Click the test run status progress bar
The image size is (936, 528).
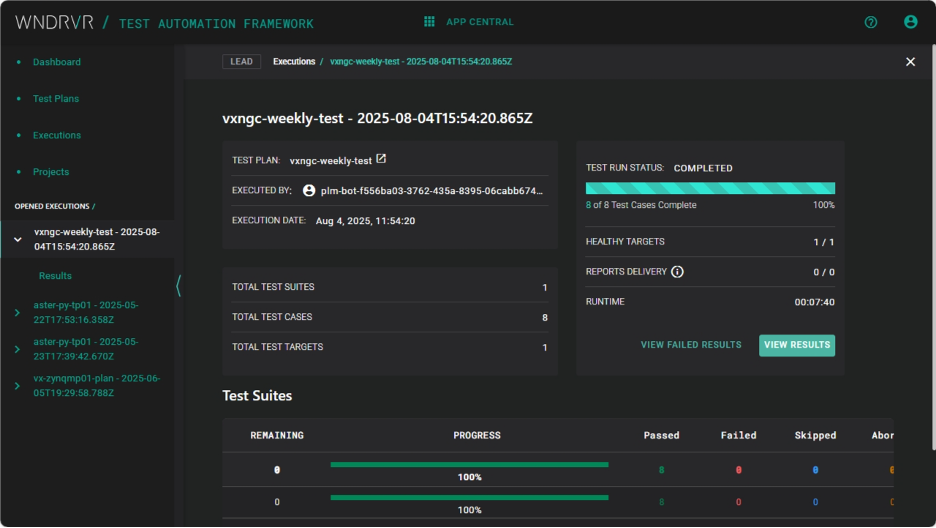point(710,188)
